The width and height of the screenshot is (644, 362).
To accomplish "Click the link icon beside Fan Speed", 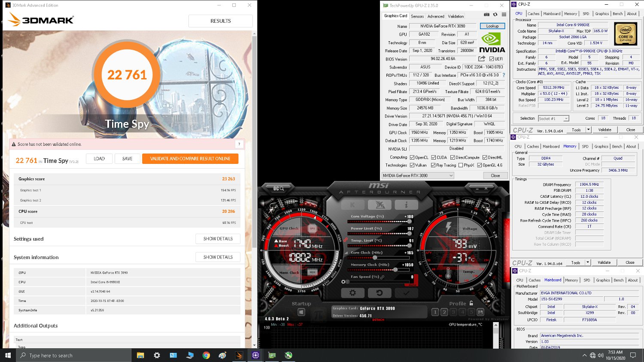I will pyautogui.click(x=382, y=277).
